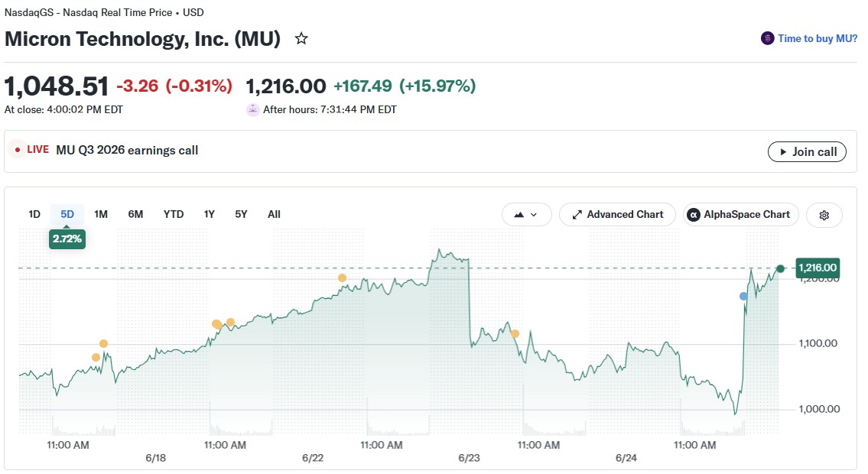868x474 pixels.
Task: Select the All time range
Action: 274,215
